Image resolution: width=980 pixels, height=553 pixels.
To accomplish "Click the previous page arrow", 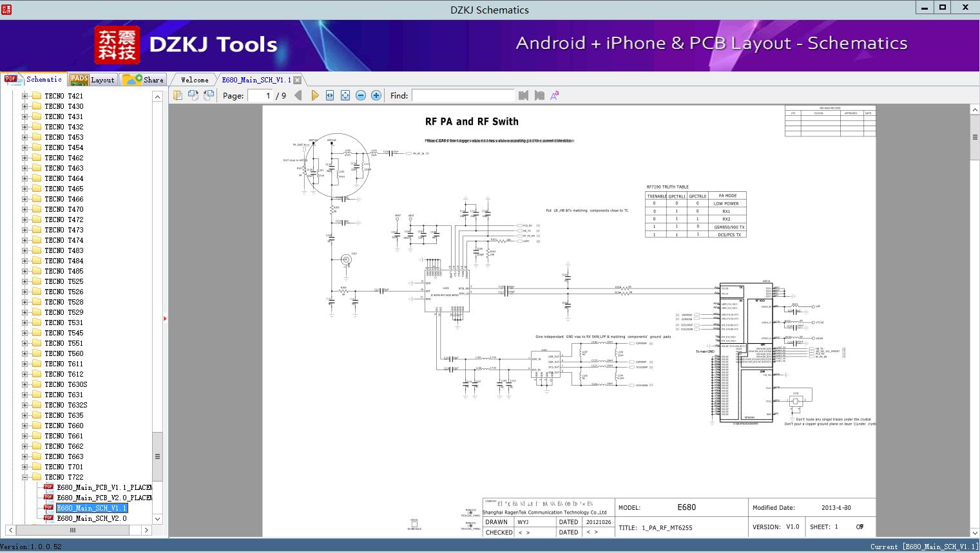I will click(x=298, y=95).
